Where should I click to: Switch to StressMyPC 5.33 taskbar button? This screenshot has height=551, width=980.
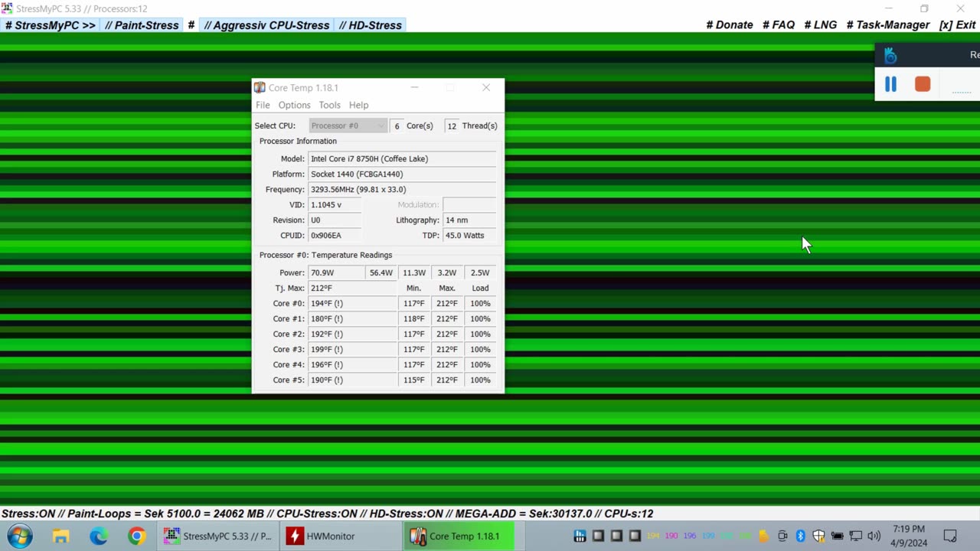218,536
